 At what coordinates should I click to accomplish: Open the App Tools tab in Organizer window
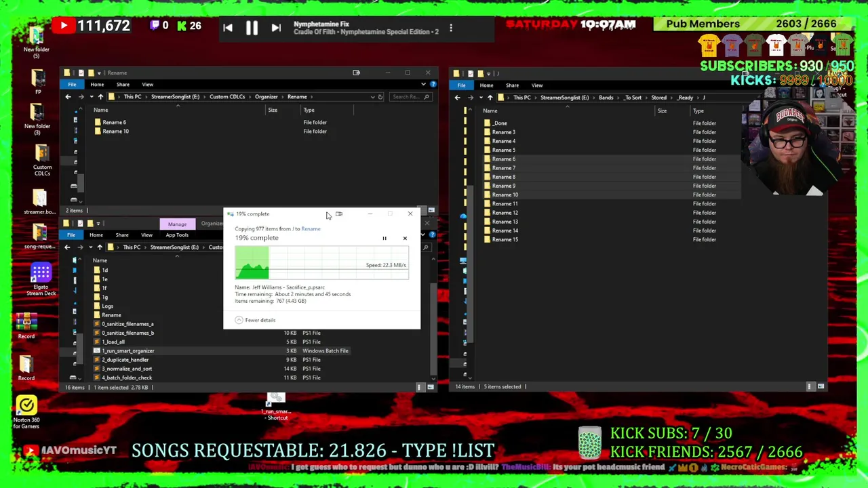[x=177, y=235]
